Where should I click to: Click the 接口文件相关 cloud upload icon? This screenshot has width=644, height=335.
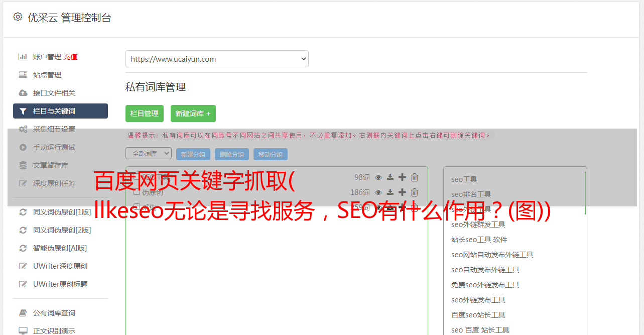coord(23,93)
